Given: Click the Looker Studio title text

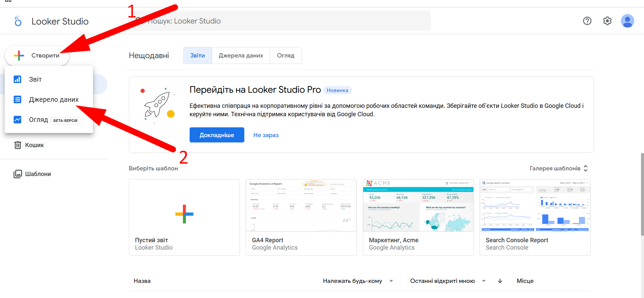Looking at the screenshot, I should pyautogui.click(x=60, y=21).
